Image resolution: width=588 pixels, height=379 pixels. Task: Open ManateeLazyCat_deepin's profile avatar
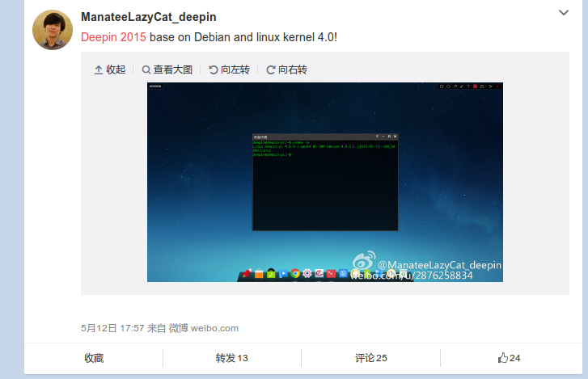tap(53, 30)
